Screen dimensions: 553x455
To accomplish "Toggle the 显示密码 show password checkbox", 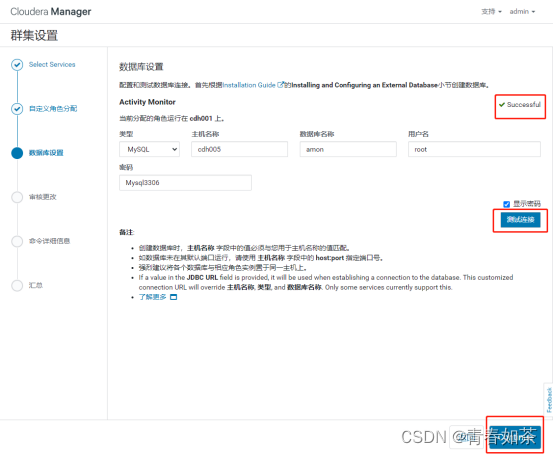I will point(506,204).
